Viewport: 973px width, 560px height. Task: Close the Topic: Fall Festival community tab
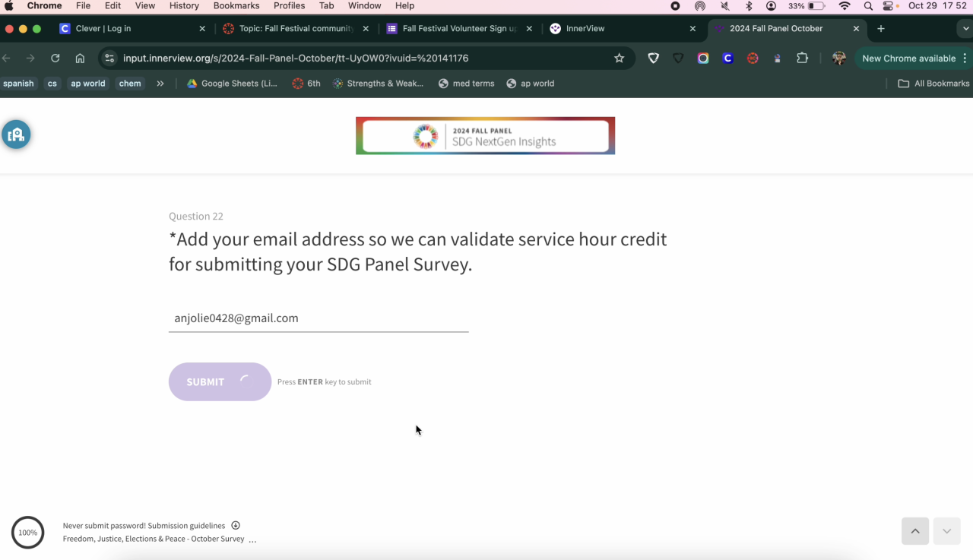coord(366,28)
